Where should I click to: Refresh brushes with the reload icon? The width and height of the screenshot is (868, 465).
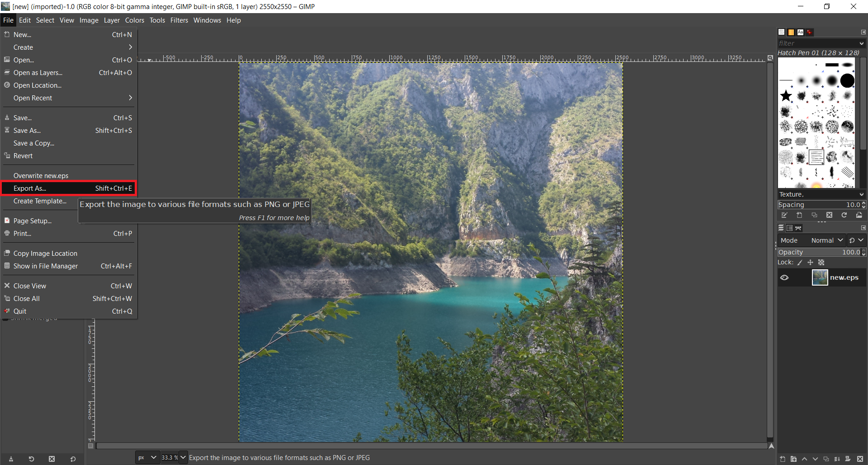[x=844, y=215]
